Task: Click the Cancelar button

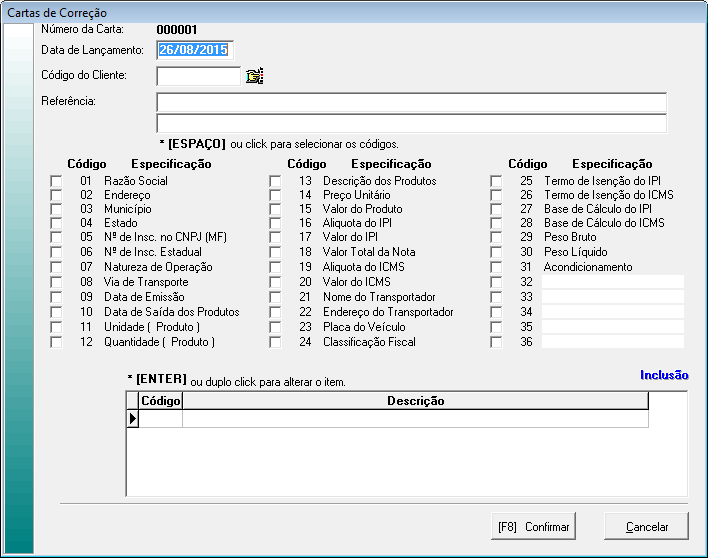Action: [646, 527]
